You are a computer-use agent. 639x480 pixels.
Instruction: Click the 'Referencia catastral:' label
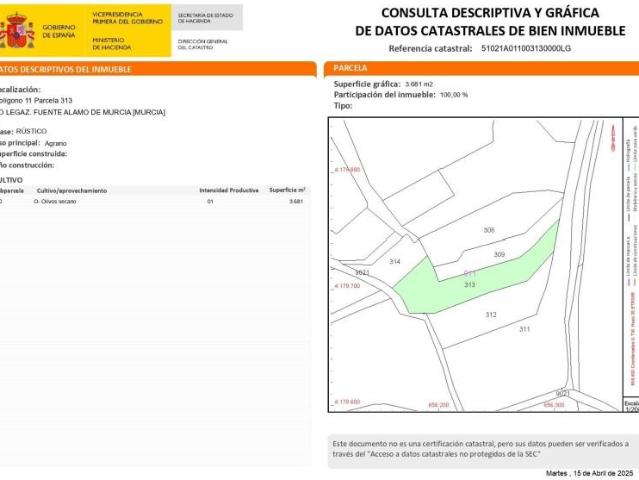tap(430, 48)
